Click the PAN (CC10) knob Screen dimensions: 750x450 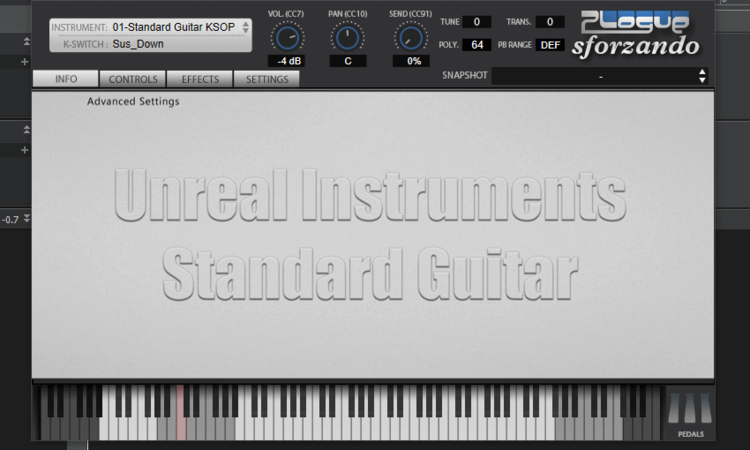(347, 38)
